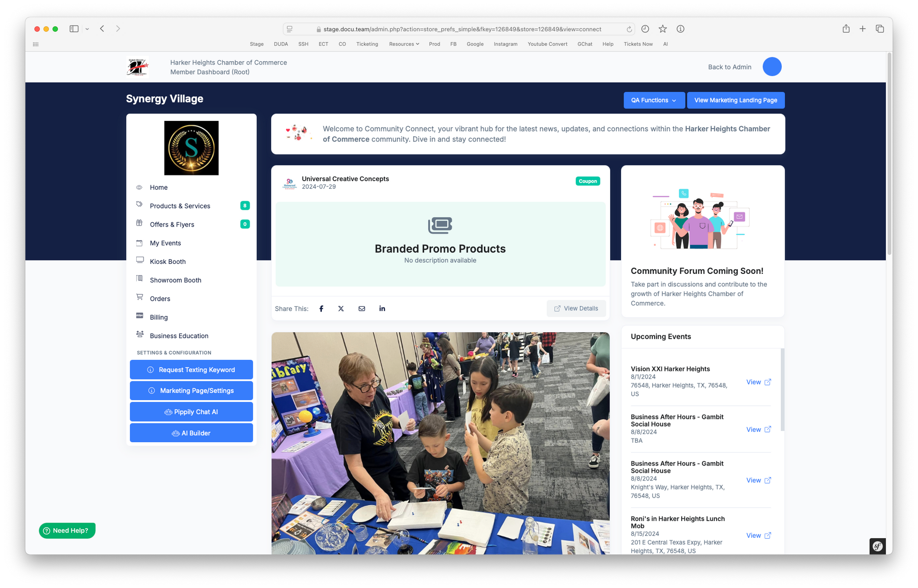The height and width of the screenshot is (588, 918).
Task: View the Vision XXI Harker Heights event
Action: tap(758, 382)
